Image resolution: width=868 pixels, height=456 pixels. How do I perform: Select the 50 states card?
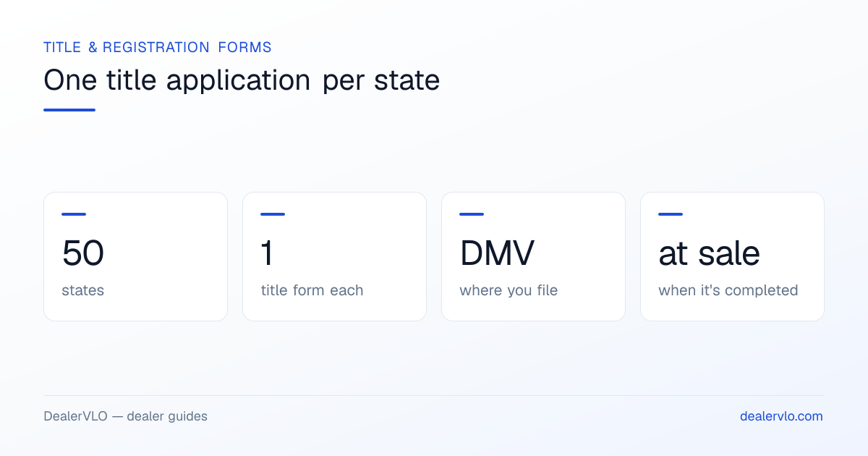(x=135, y=256)
